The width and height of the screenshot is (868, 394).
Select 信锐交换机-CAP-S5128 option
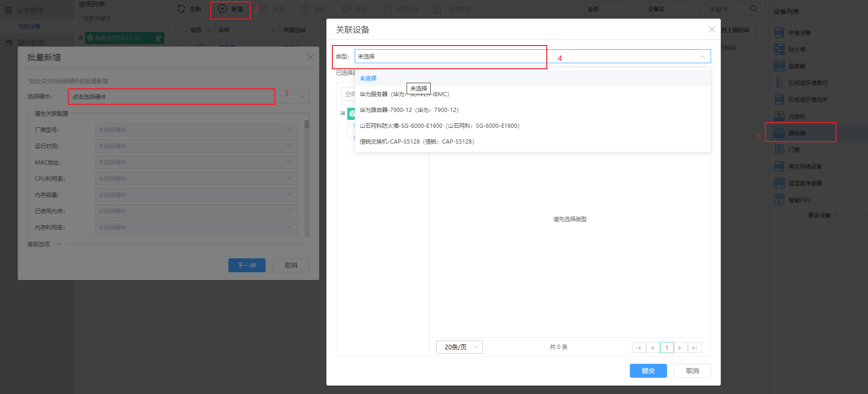532,141
